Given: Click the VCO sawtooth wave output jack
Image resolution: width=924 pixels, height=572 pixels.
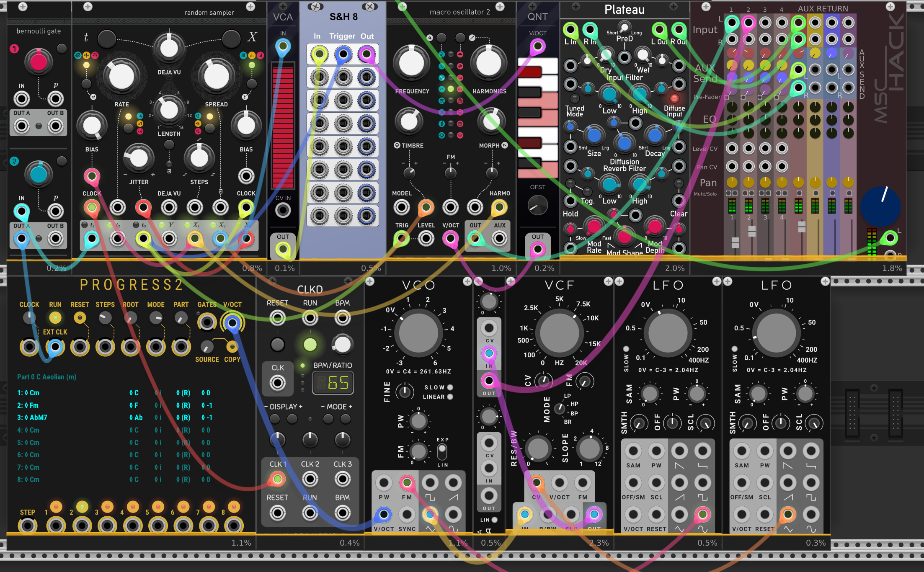Looking at the screenshot, I should [453, 483].
